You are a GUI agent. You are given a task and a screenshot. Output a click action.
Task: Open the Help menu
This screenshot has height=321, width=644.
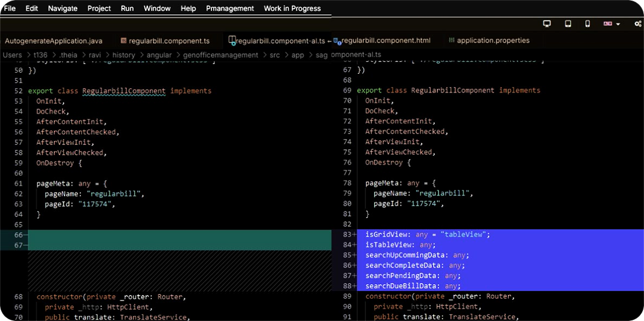click(x=188, y=8)
